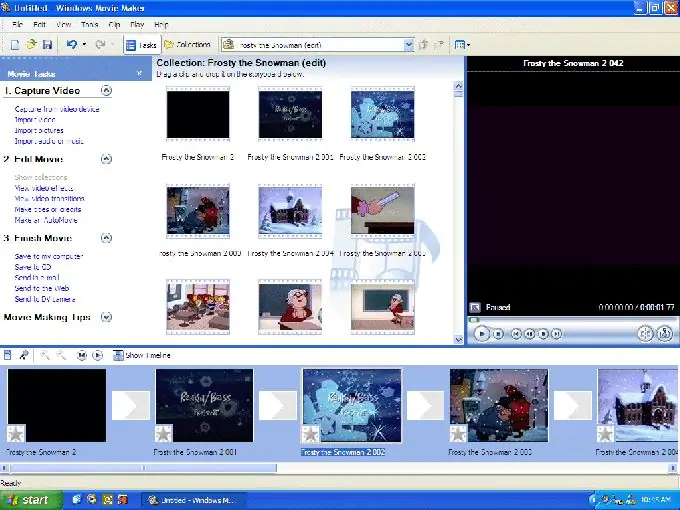Open the File menu
The width and height of the screenshot is (680, 510).
point(17,25)
